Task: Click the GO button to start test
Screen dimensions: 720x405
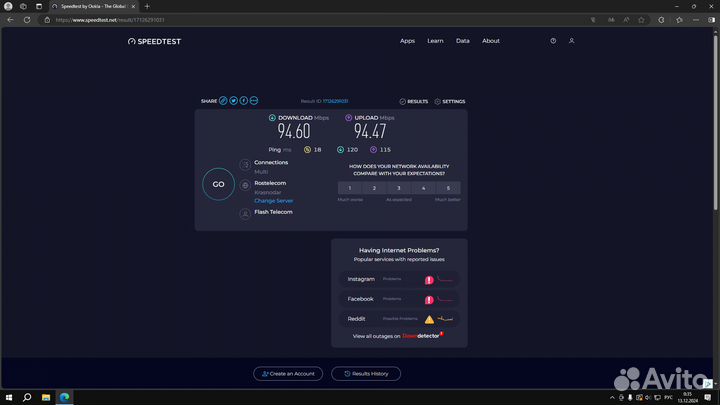Action: (218, 185)
